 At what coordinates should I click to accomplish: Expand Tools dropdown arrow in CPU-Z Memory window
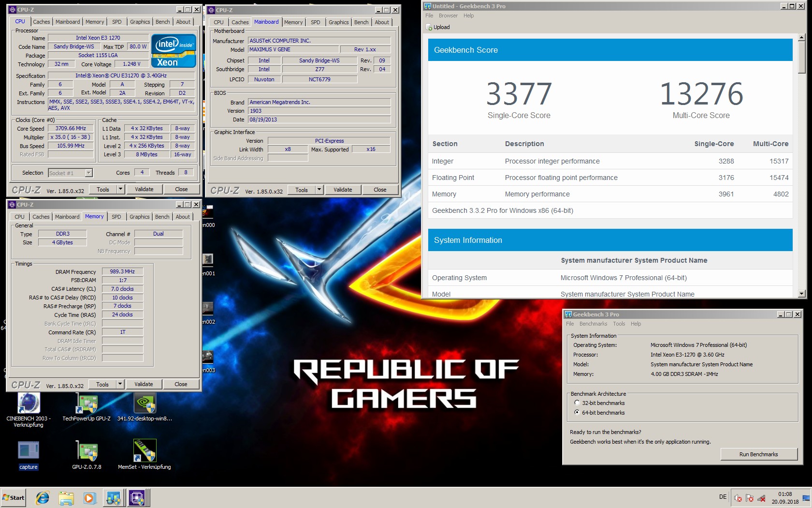pyautogui.click(x=120, y=384)
